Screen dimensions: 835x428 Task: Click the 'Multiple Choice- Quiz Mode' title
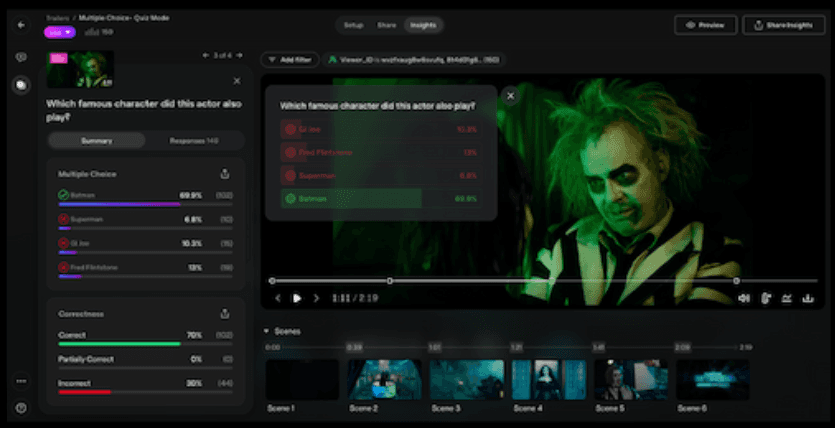(x=124, y=18)
